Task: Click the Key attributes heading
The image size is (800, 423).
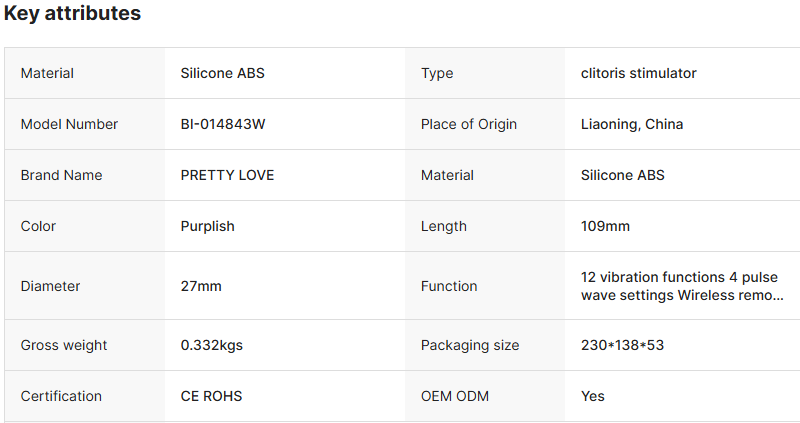Action: [x=72, y=14]
